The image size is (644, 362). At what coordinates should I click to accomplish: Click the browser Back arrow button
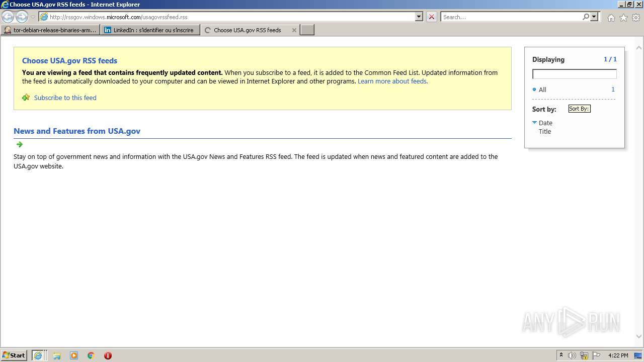click(8, 17)
